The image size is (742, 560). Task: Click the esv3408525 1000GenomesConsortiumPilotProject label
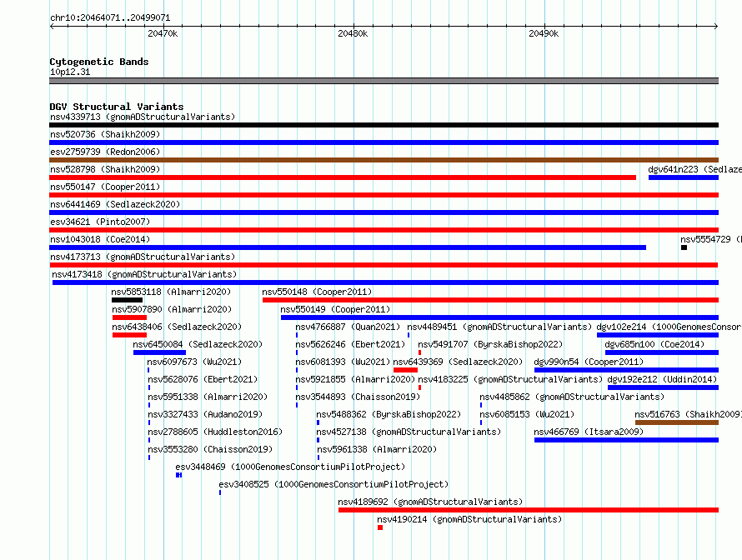coord(333,484)
